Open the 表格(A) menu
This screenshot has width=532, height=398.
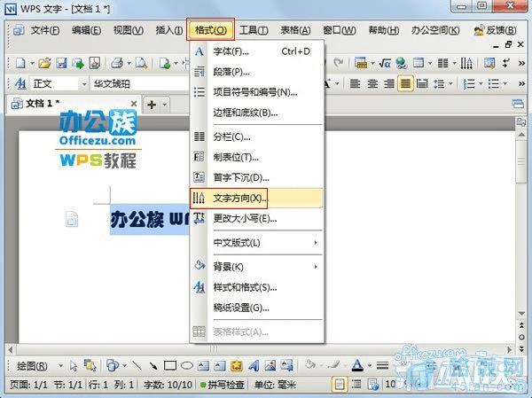(295, 30)
